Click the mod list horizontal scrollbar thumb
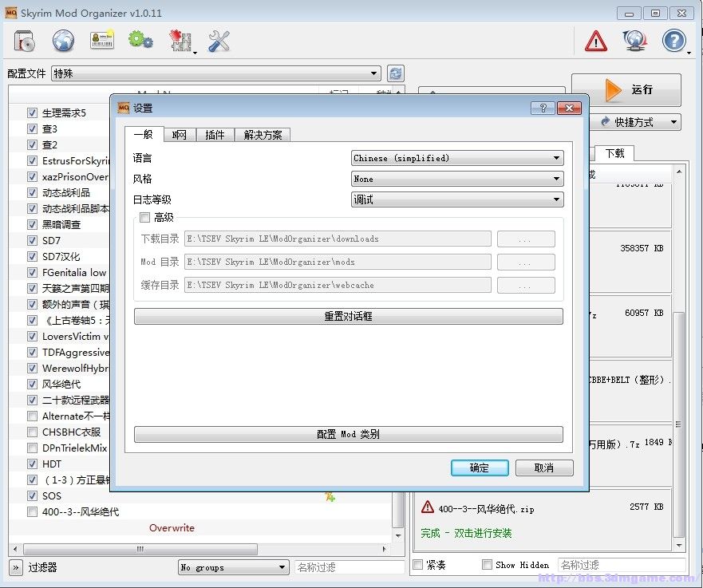Image resolution: width=703 pixels, height=588 pixels. [140, 549]
